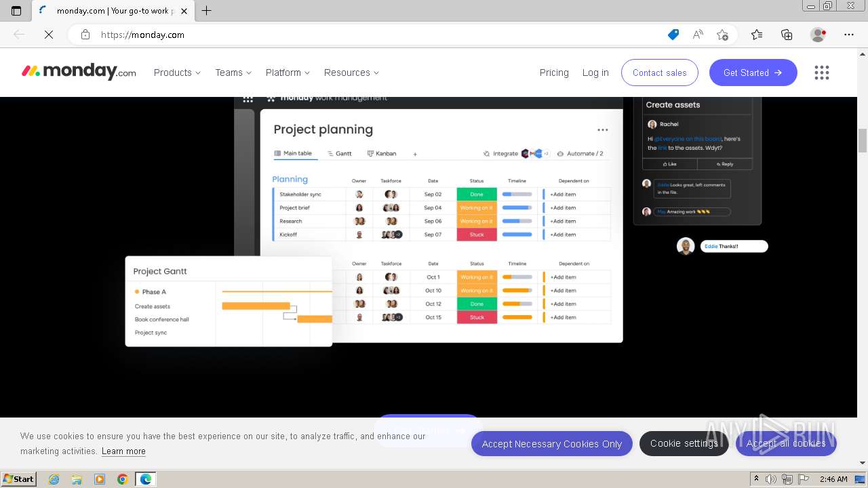Click the Like button in comment panel

coord(670,164)
